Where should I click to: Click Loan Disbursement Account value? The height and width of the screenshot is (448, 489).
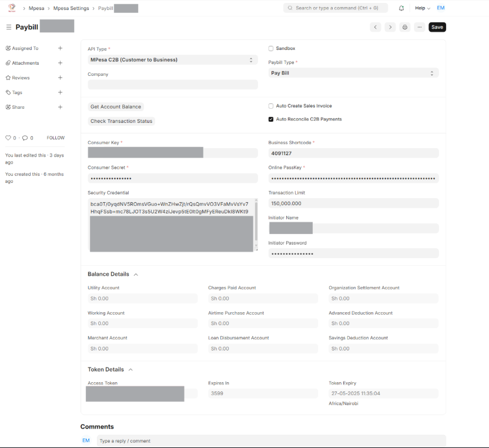pyautogui.click(x=263, y=349)
